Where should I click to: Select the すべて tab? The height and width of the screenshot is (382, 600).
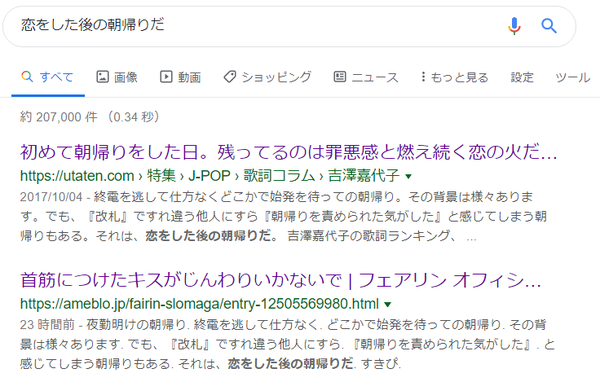(48, 77)
